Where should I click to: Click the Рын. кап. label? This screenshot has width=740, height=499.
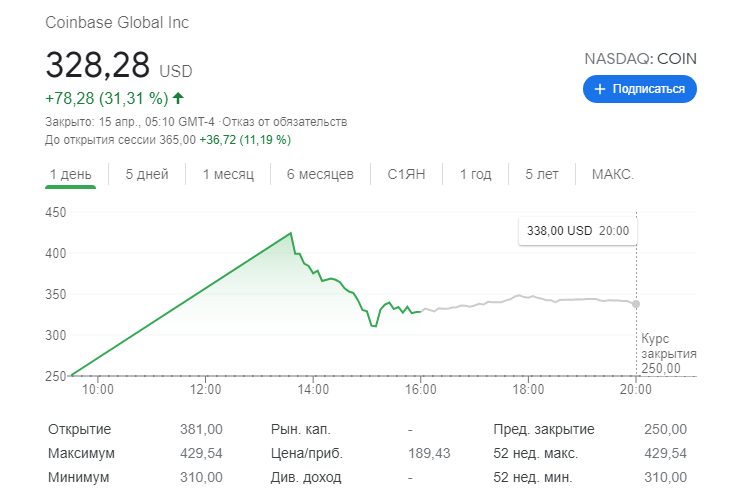(x=301, y=429)
